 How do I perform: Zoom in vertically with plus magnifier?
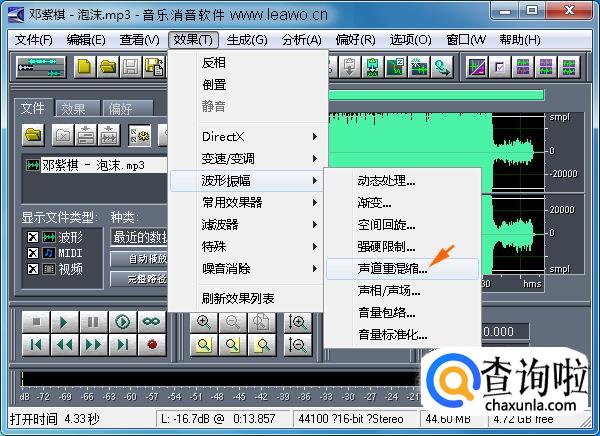[x=297, y=322]
